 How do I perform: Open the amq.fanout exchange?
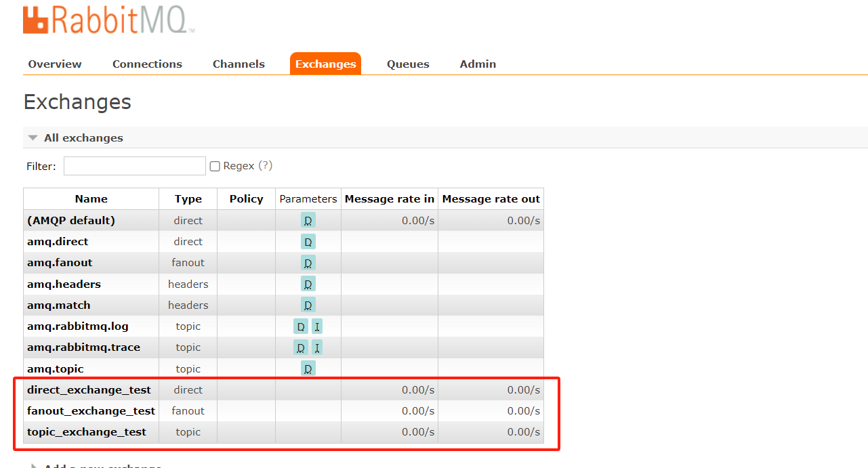click(x=60, y=262)
